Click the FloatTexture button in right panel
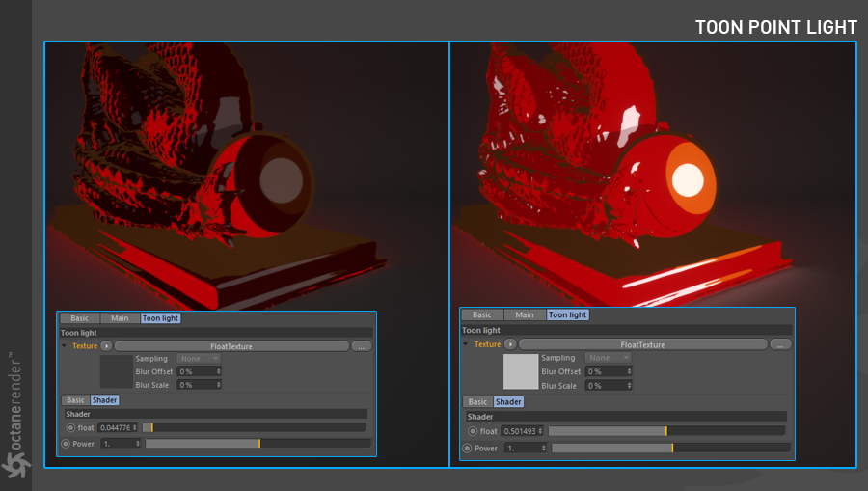The width and height of the screenshot is (868, 491). (x=642, y=345)
